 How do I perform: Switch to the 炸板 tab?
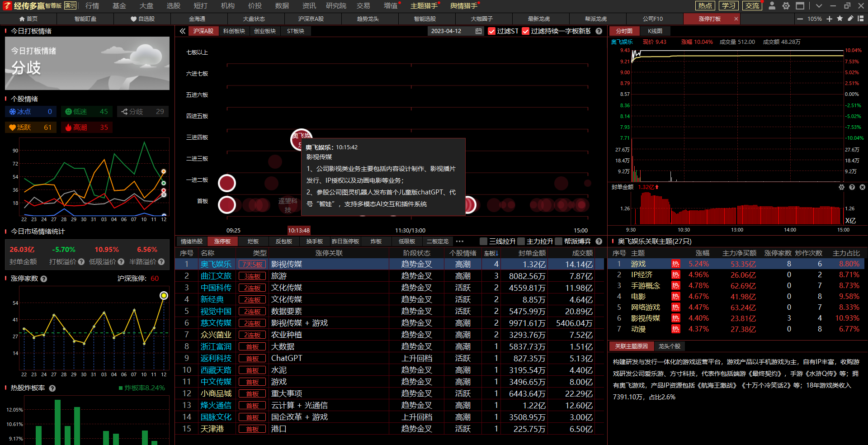coord(376,241)
